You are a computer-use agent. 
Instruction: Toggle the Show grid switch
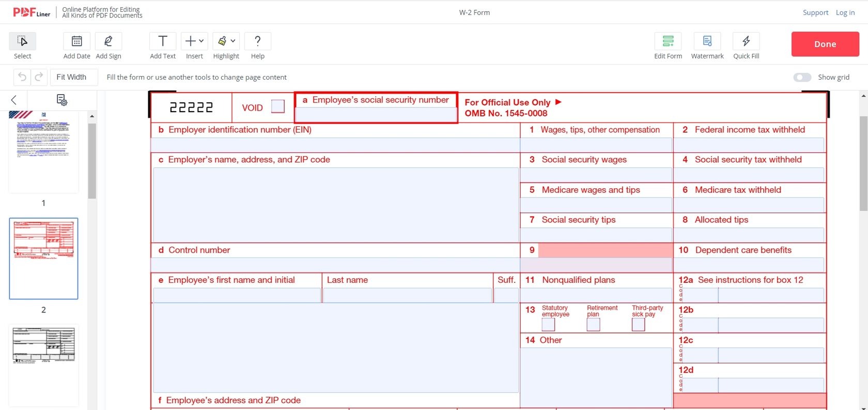(x=802, y=77)
